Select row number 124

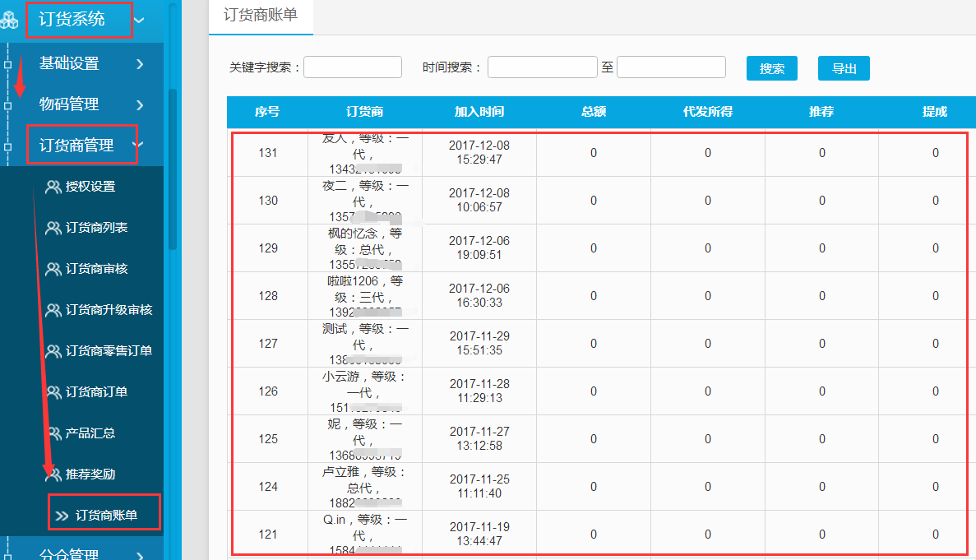tap(268, 487)
